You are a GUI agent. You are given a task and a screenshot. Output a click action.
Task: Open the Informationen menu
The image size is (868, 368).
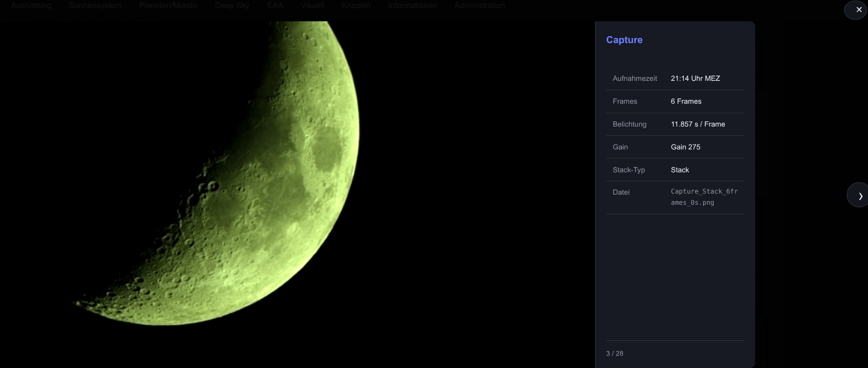click(x=412, y=5)
